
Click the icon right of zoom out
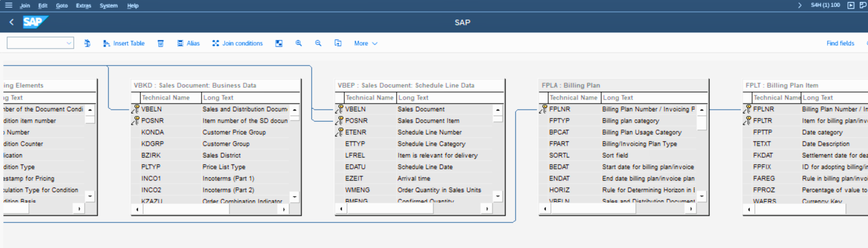(338, 43)
